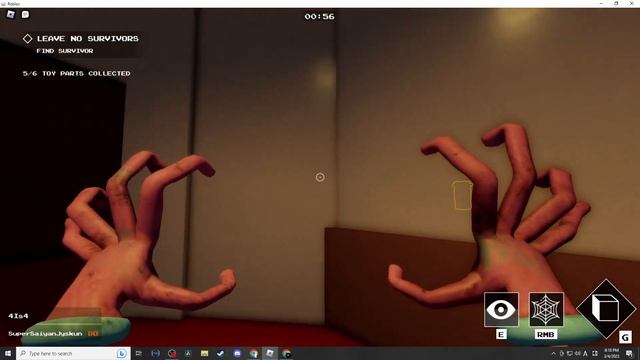Open Steam from the taskbar
Screen dimensions: 640x360
coord(221,353)
